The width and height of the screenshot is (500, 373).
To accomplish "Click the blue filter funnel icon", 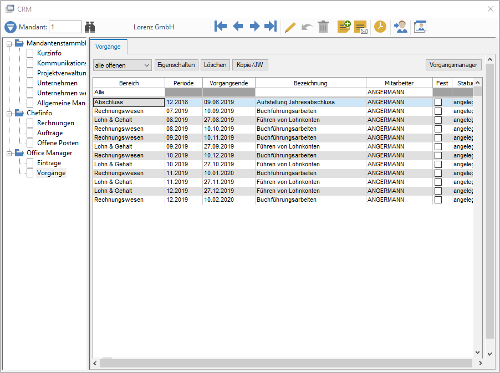I will (x=10, y=27).
